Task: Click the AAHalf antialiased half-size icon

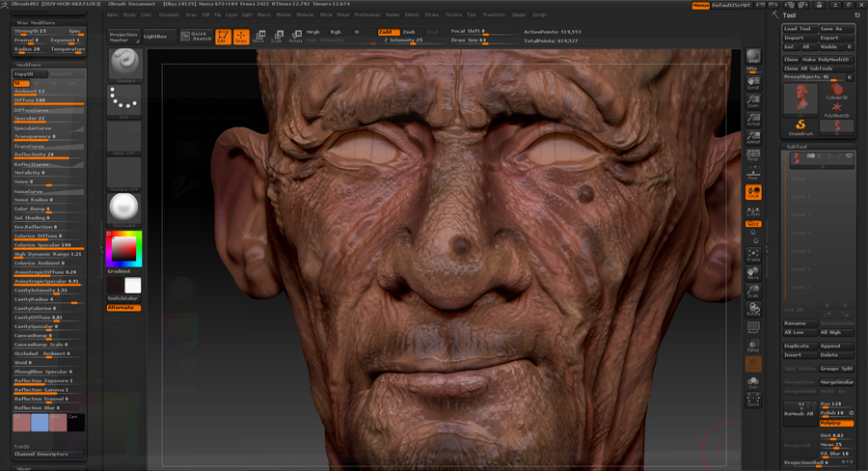Action: coord(753,137)
